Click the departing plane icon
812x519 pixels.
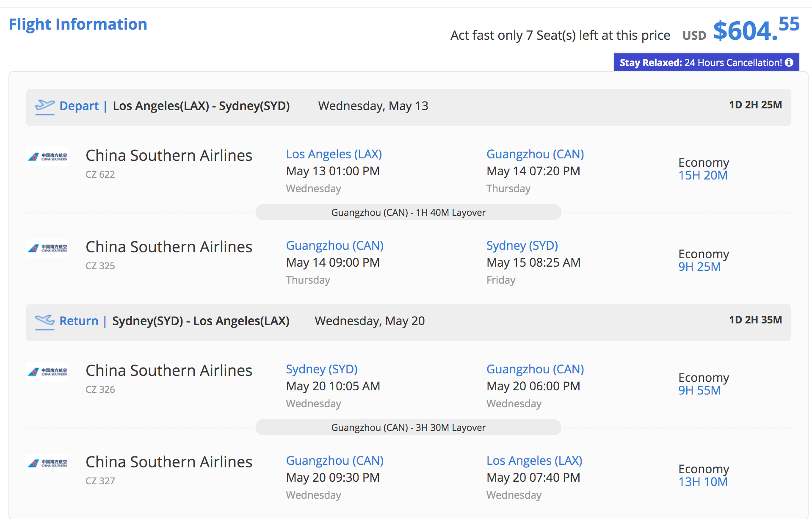tap(44, 106)
